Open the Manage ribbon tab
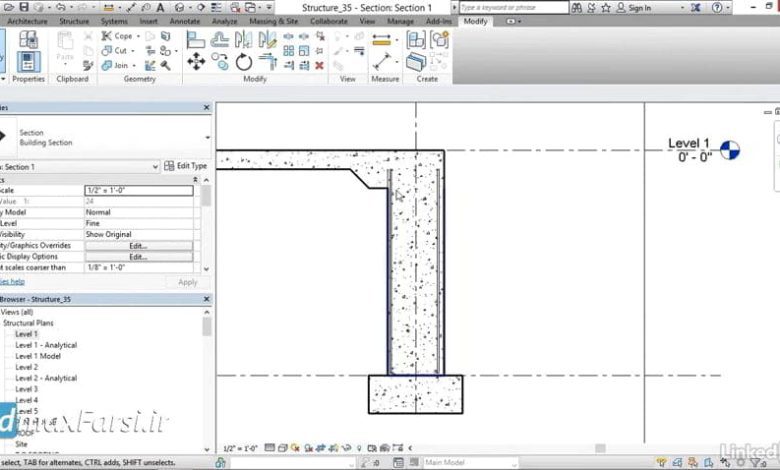Screen dimensions: 780x470 400,21
